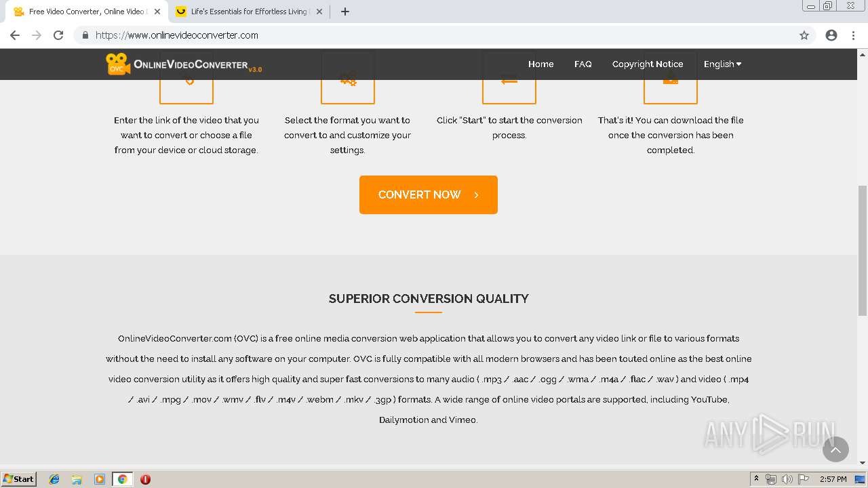The height and width of the screenshot is (488, 868).
Task: Click the page vertical scrollbar thumb
Action: [863, 250]
